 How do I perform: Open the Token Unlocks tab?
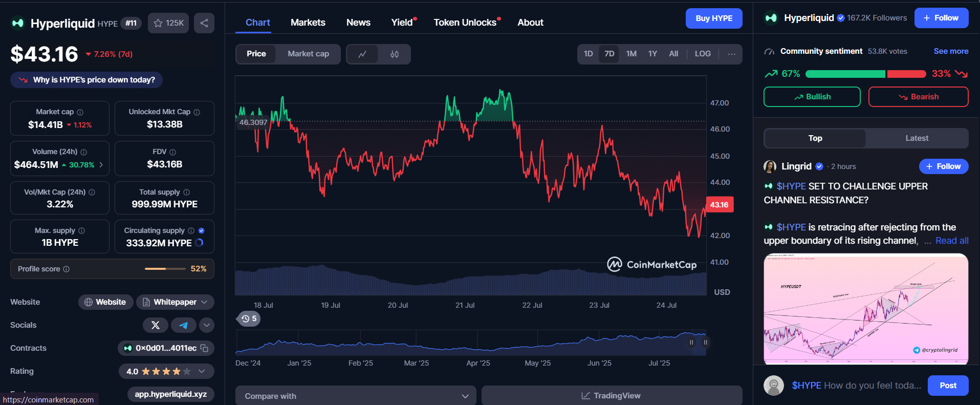pyautogui.click(x=465, y=23)
